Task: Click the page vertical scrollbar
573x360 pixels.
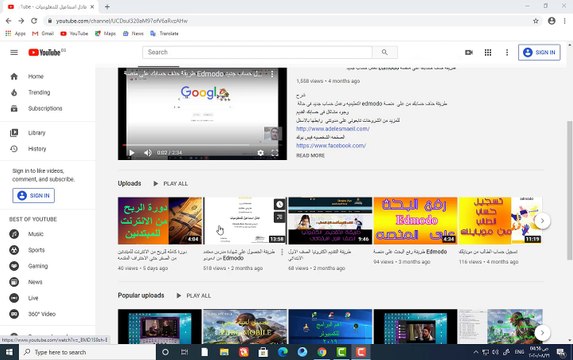Action: tap(569, 190)
